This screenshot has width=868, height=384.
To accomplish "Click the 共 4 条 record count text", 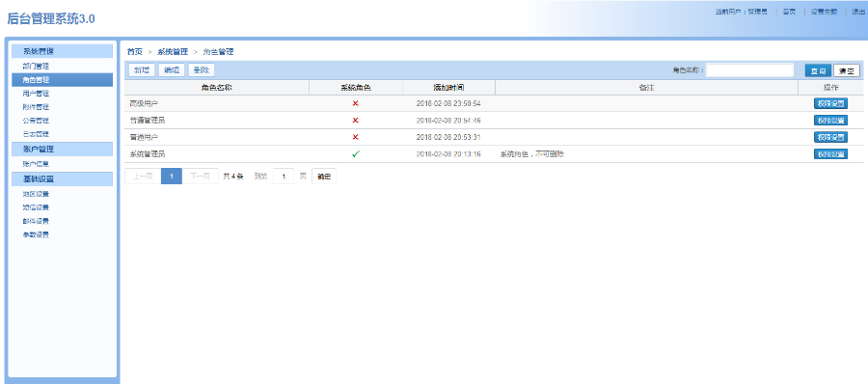I will click(233, 177).
